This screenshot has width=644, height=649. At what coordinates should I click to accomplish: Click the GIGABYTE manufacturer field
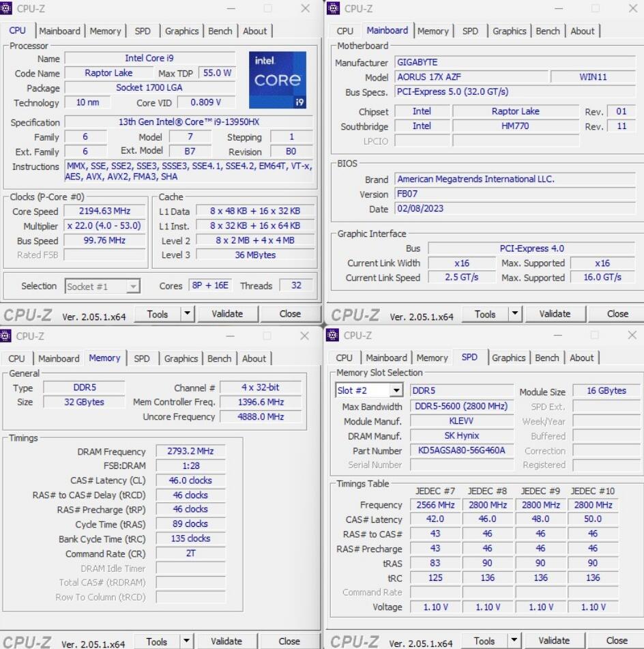point(515,62)
